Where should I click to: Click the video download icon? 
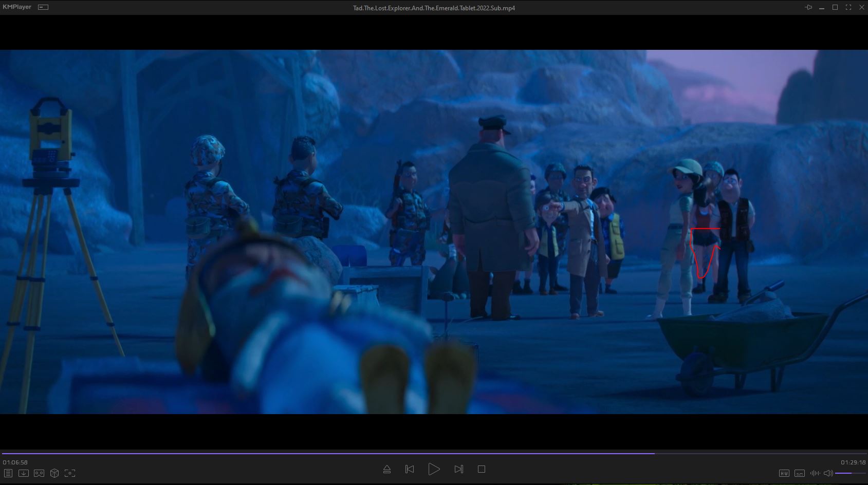(x=23, y=473)
